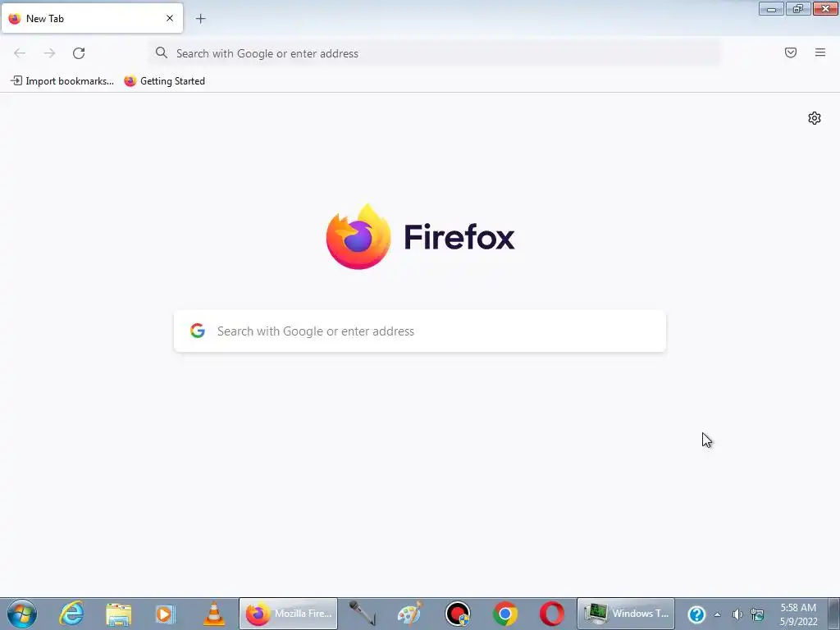Open the Save to Pocket icon
The height and width of the screenshot is (630, 840).
(x=791, y=52)
